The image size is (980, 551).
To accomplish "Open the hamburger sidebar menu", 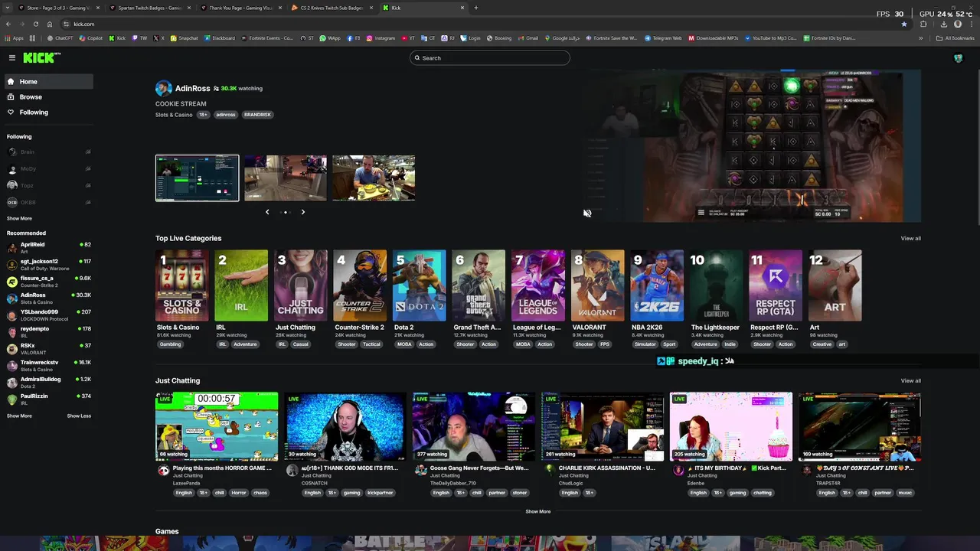I will tap(12, 57).
